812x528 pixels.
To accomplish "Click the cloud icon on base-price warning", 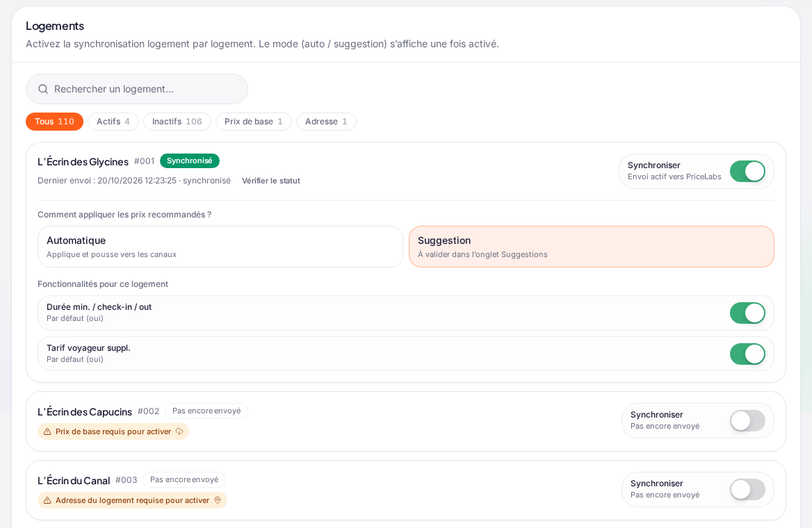I will click(179, 431).
